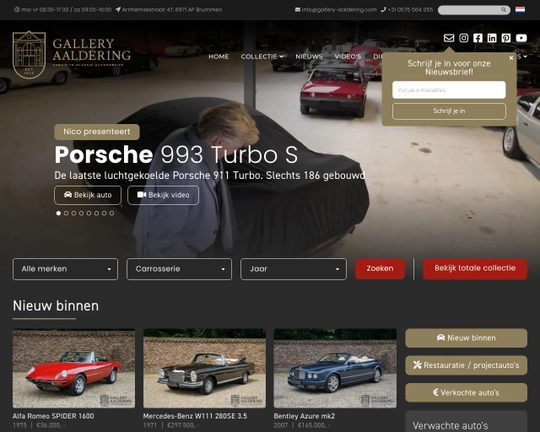Click the Bekijk video button

coord(163,195)
